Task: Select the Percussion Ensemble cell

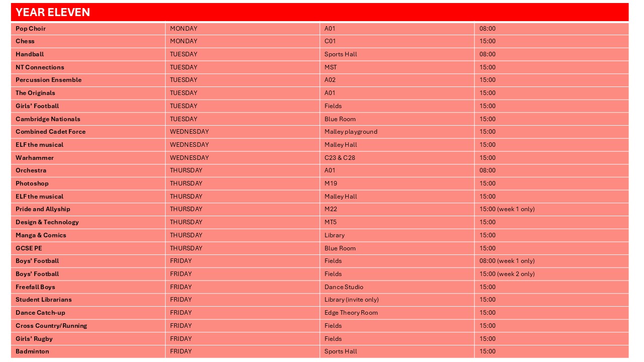Action: click(x=48, y=80)
